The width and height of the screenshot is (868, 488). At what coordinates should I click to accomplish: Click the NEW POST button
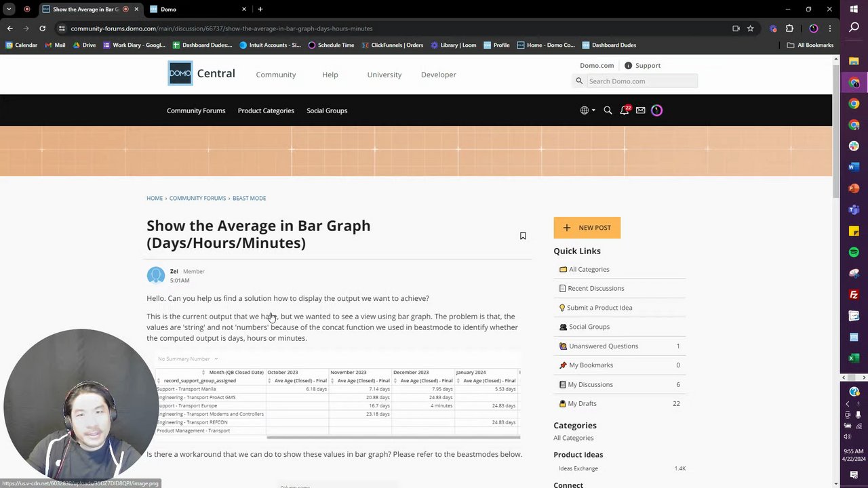(587, 228)
